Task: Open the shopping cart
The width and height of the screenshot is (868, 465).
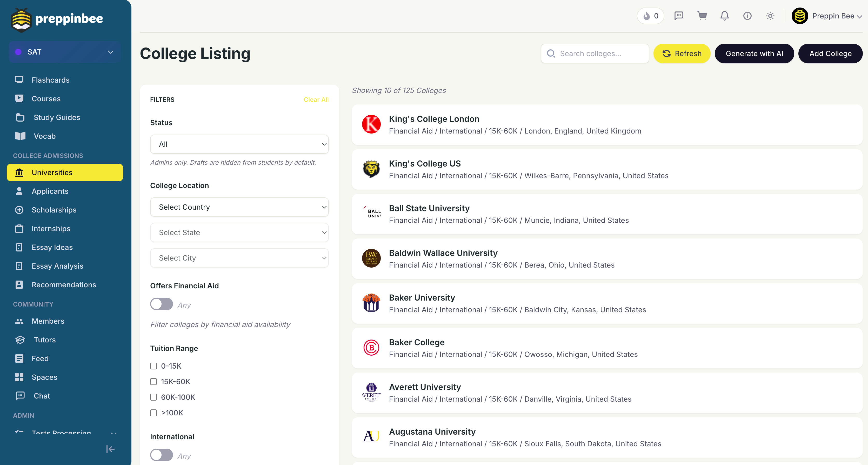Action: 702,16
